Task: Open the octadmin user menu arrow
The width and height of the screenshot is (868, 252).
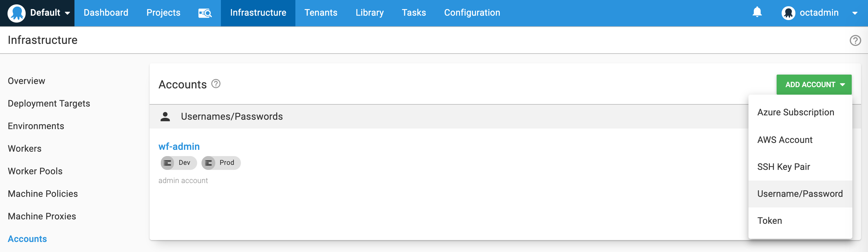Action: (x=855, y=13)
